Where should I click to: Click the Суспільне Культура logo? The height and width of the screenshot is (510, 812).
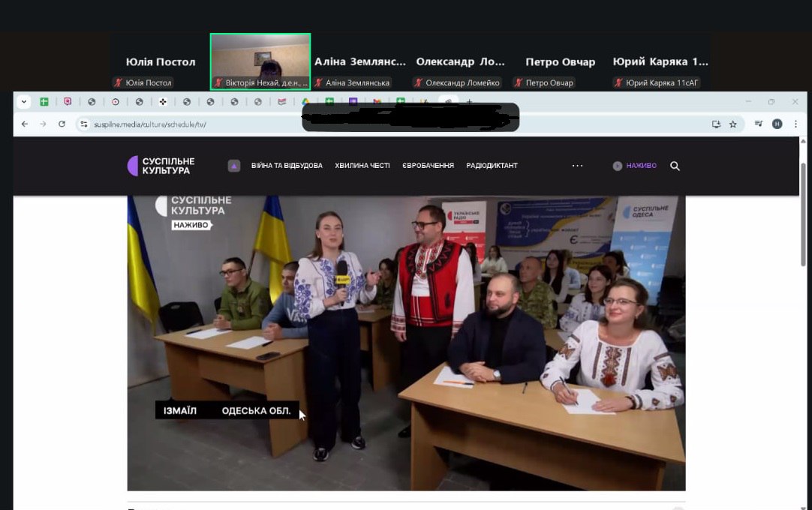click(x=161, y=166)
